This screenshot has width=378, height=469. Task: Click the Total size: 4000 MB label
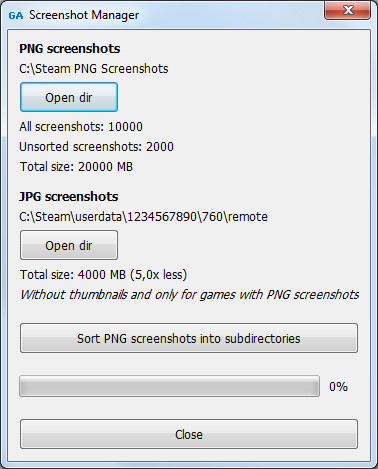pos(73,275)
